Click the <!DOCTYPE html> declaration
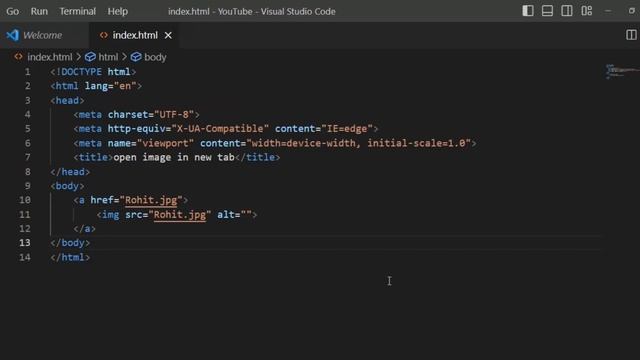 (x=93, y=72)
